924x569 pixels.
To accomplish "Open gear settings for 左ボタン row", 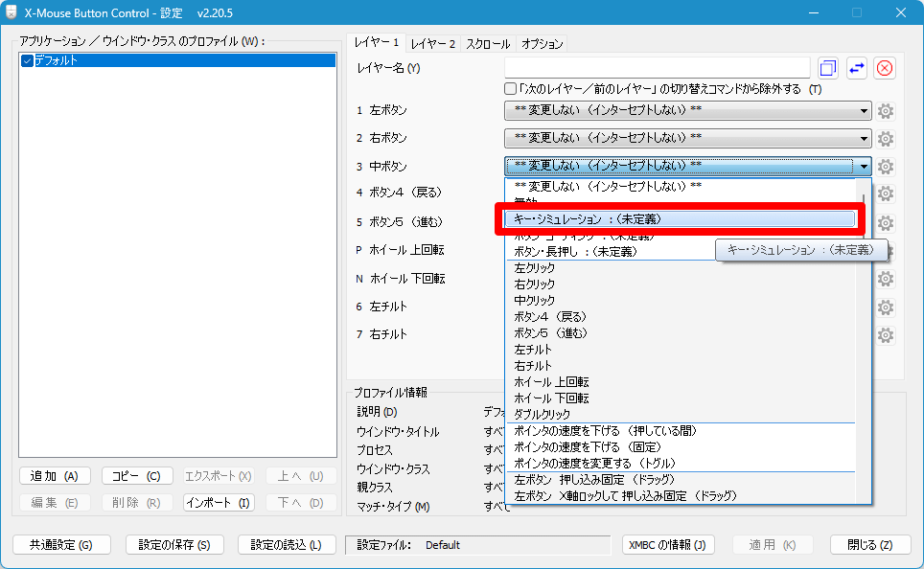I will pos(886,110).
